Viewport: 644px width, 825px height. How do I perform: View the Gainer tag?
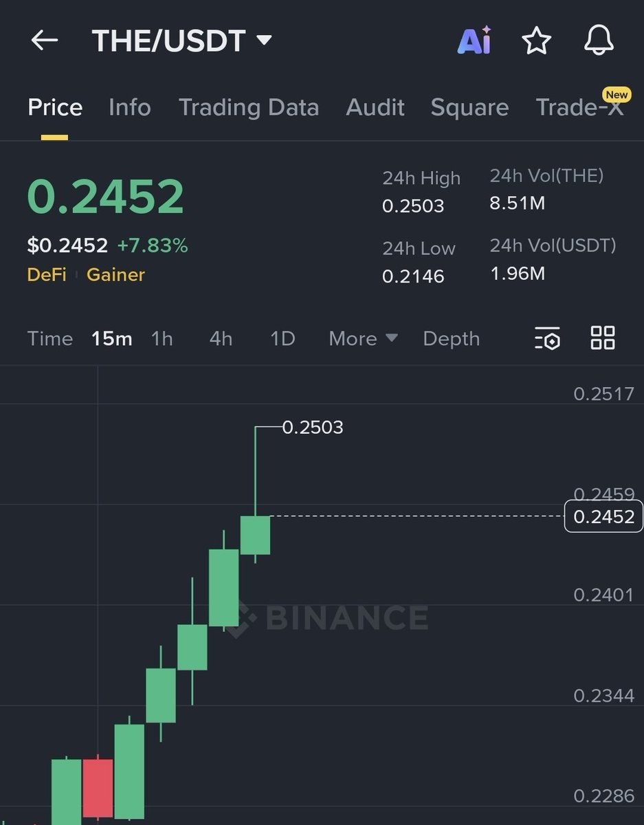point(115,274)
